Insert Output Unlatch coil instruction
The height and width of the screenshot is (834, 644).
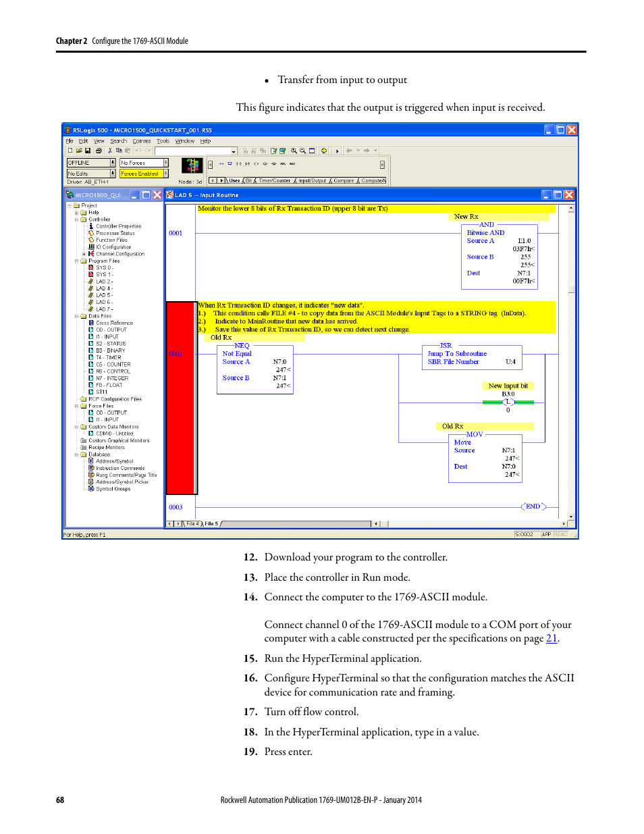274,163
